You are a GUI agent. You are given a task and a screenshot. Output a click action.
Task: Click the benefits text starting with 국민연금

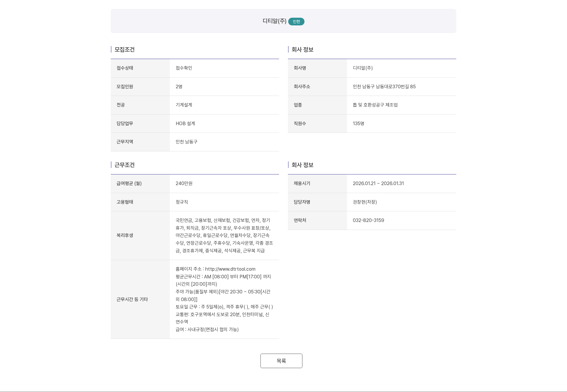coord(224,235)
